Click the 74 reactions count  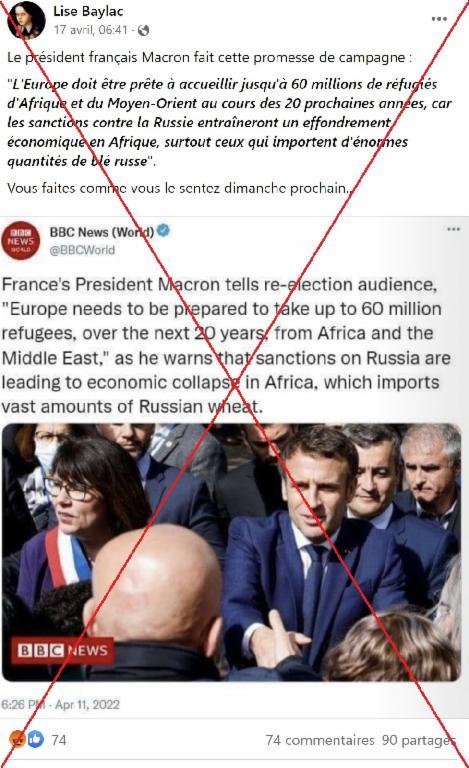[x=59, y=740]
